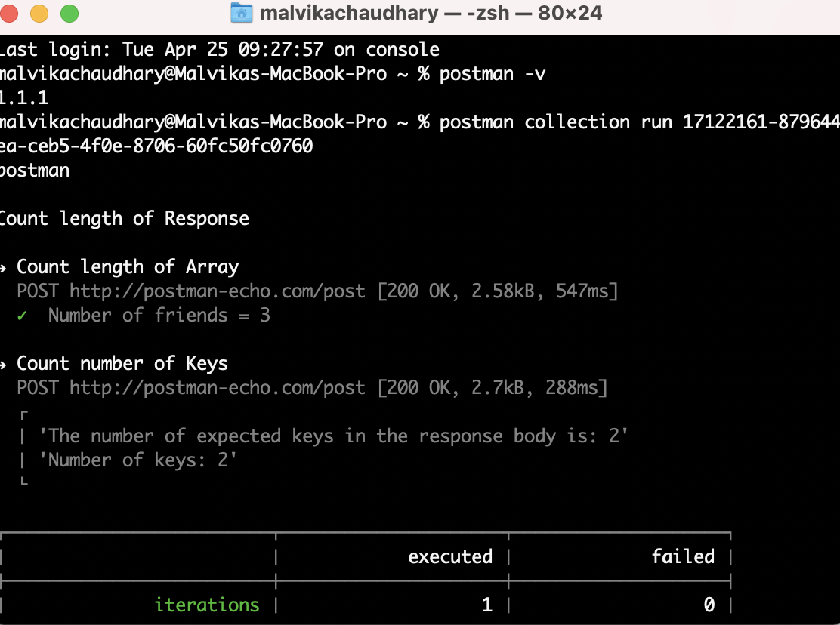The height and width of the screenshot is (625, 840).
Task: Click the folder proxy icon in the title bar
Action: [x=241, y=13]
